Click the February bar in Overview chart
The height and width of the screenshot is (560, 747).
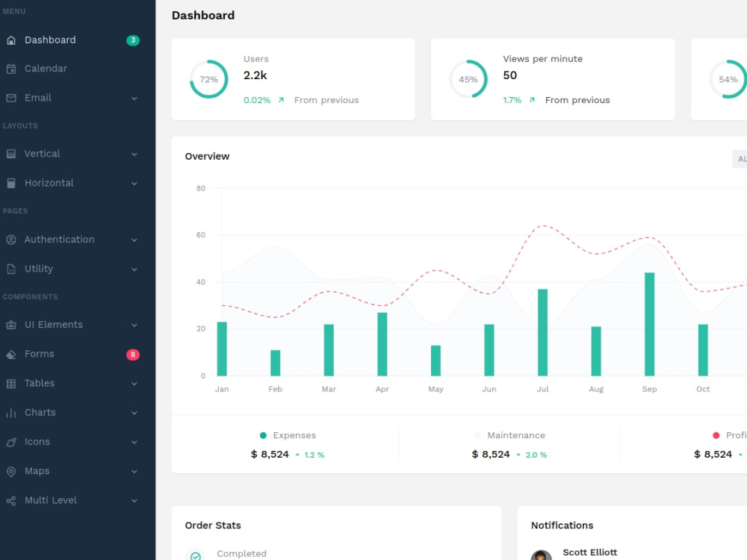[x=276, y=363]
